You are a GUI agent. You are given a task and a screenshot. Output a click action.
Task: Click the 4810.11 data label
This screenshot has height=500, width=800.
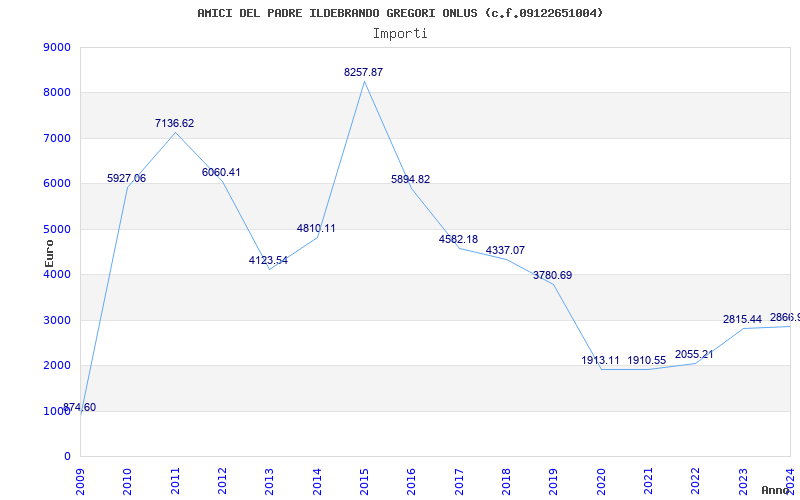pos(316,229)
